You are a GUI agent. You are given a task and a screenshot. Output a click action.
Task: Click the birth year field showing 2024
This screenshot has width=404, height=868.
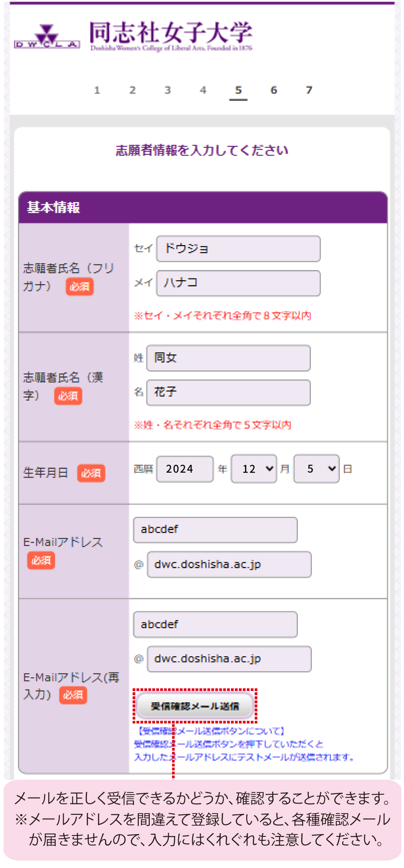click(x=185, y=469)
